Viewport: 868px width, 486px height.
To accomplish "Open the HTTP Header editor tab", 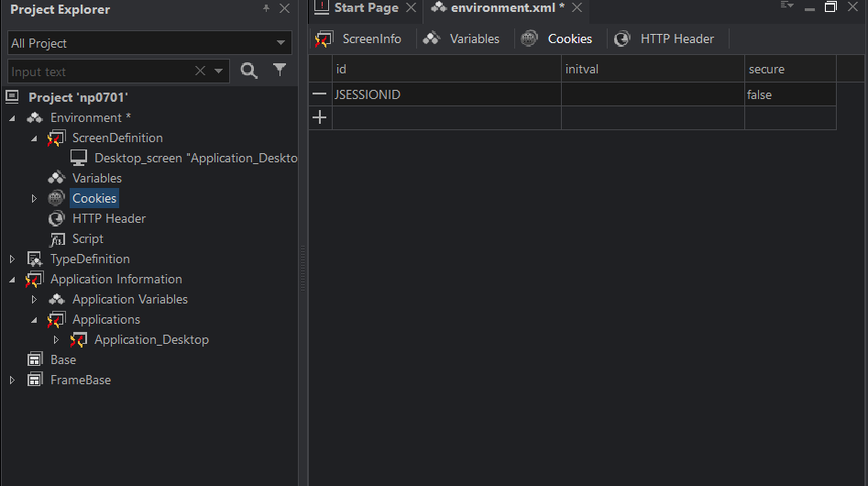I will 665,39.
